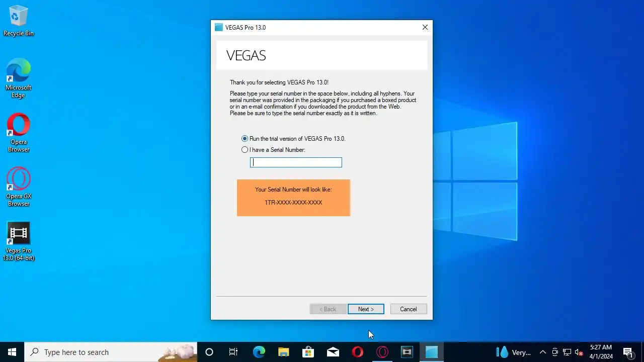Open the Windows Start menu

(12, 352)
